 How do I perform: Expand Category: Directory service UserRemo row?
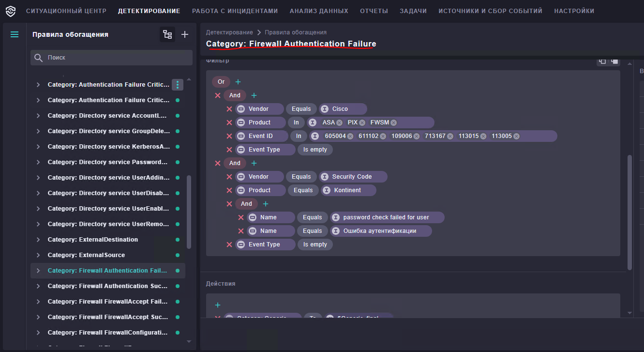[x=38, y=224]
